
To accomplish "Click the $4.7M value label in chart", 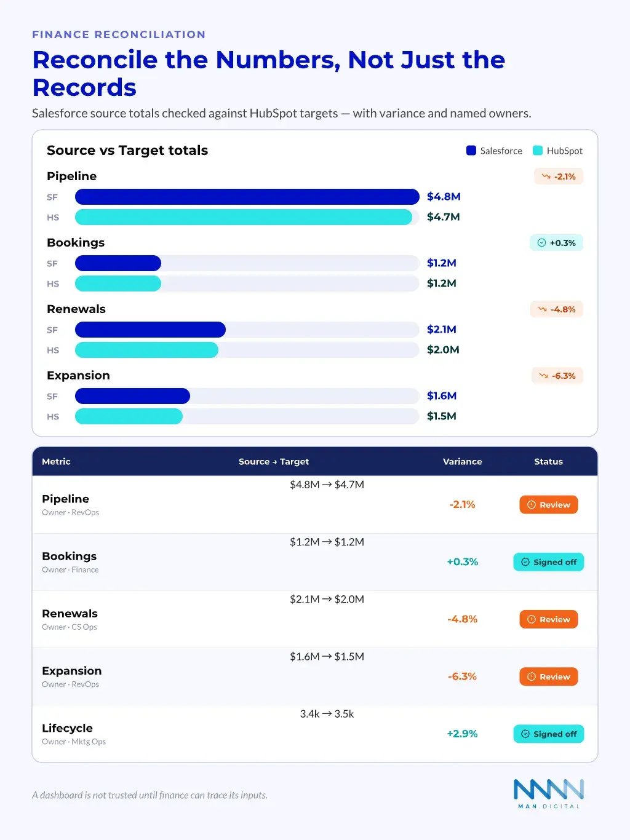I will point(443,217).
